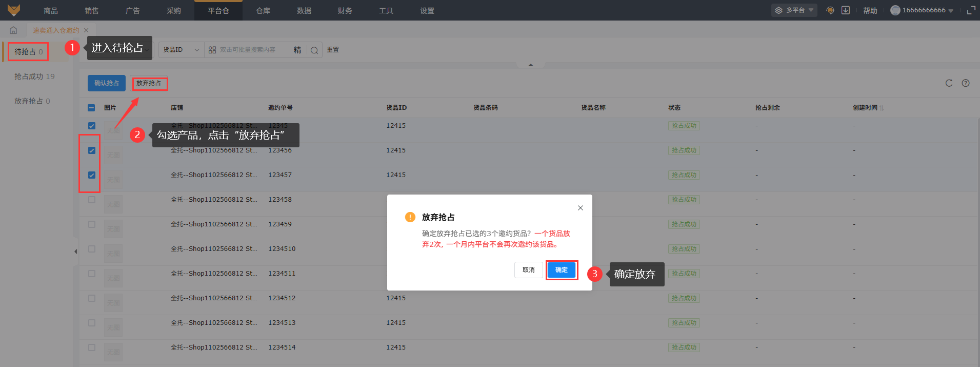Close the 放弃抢占 dialog with X
The height and width of the screenshot is (367, 980).
[581, 208]
